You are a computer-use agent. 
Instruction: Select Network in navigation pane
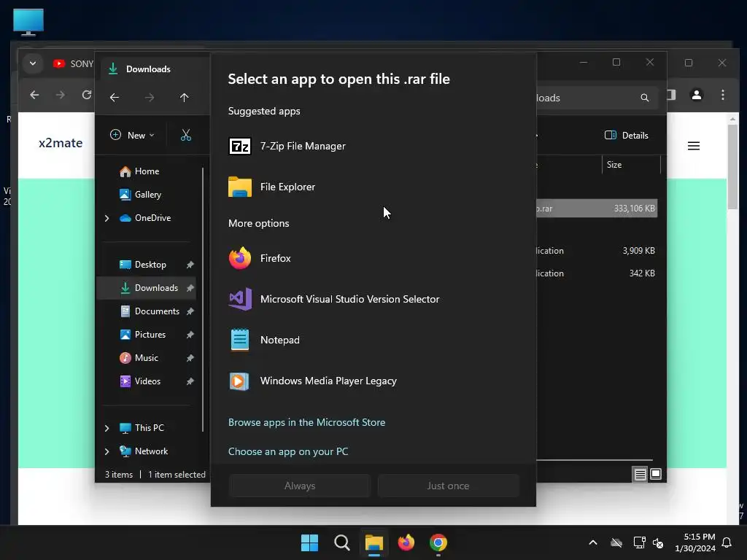144,451
